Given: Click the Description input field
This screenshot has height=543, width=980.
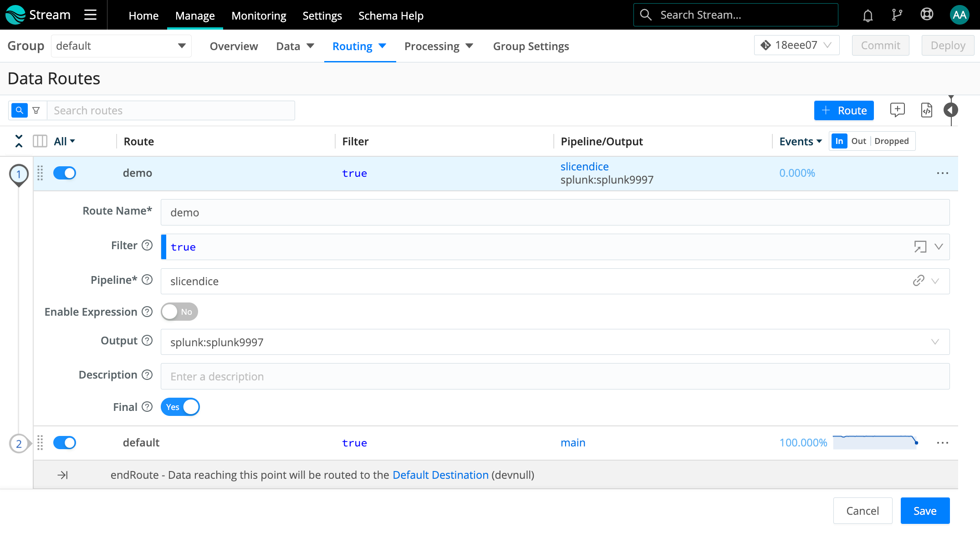Looking at the screenshot, I should pos(555,377).
